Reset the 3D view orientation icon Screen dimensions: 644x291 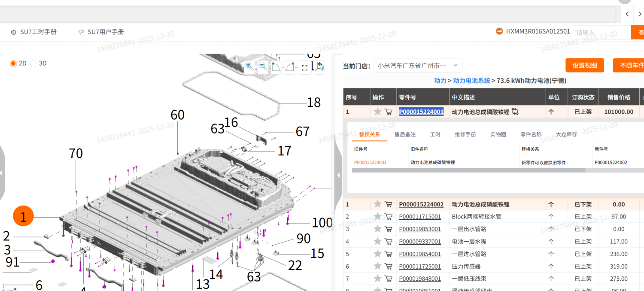[x=319, y=67]
